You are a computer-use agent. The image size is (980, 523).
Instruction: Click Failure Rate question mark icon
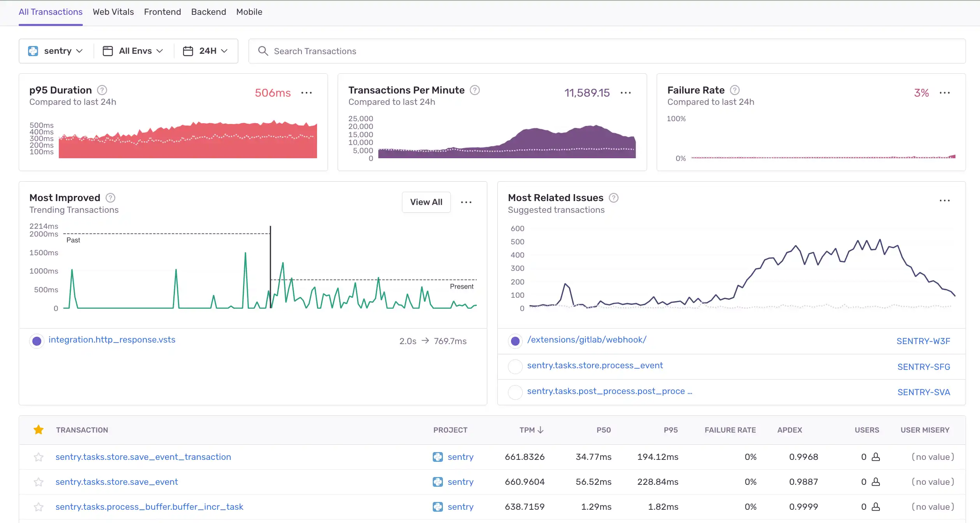[x=735, y=90]
